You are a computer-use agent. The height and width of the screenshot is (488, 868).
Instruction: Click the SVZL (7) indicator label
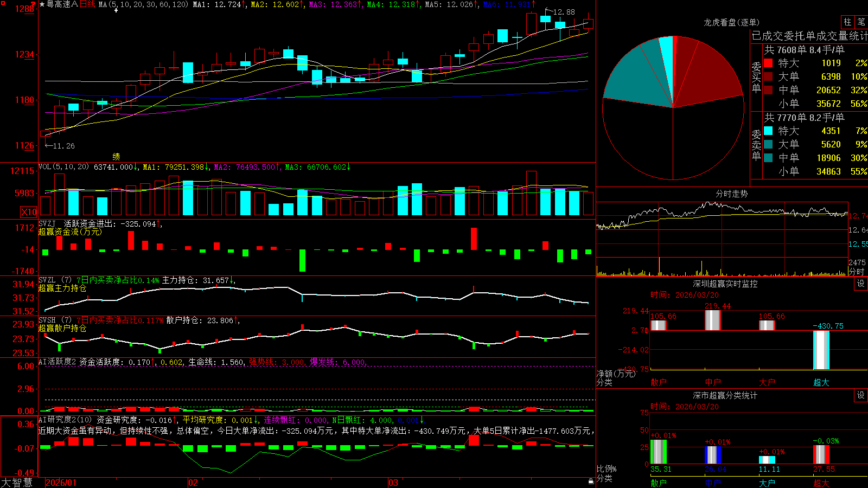[x=55, y=280]
